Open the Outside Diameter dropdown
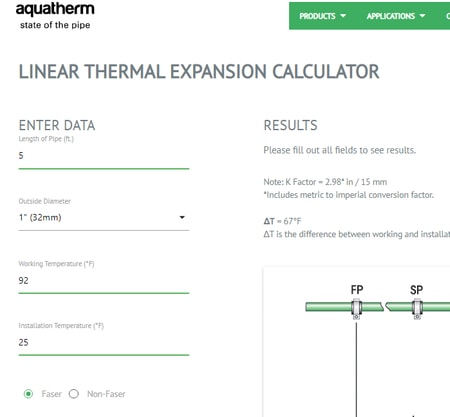Screen dimensions: 450x417 104,218
